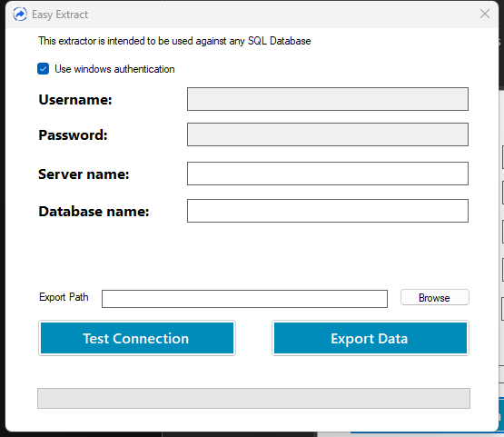Click the Server name label

(x=84, y=174)
